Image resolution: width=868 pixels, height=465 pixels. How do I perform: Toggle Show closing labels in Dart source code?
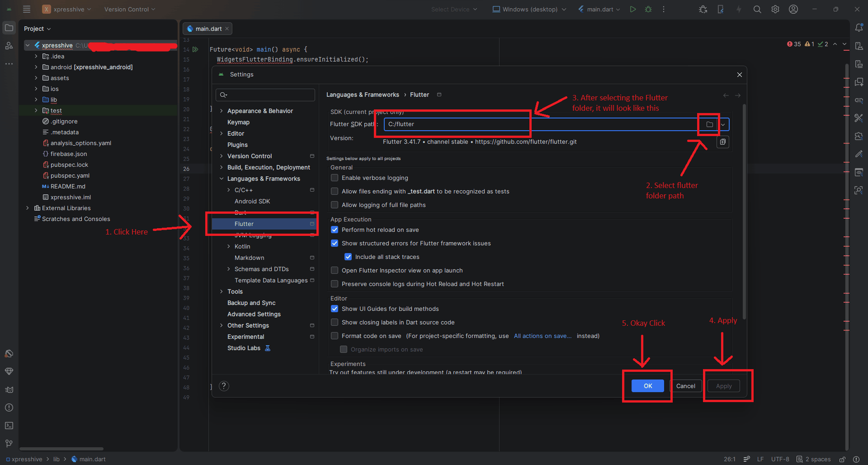point(335,322)
